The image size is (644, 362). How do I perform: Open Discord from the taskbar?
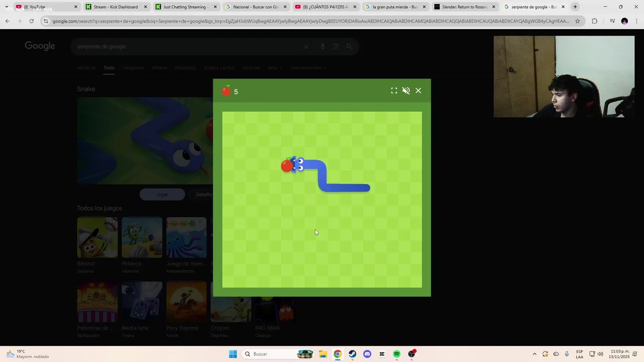coord(367,354)
